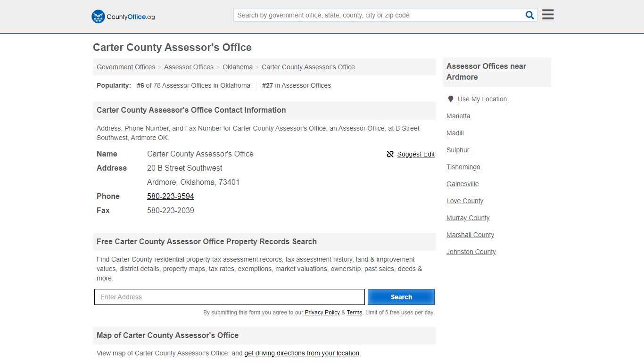Click the #27 in Assessor Offices text
This screenshot has height=362, width=644.
tap(297, 85)
